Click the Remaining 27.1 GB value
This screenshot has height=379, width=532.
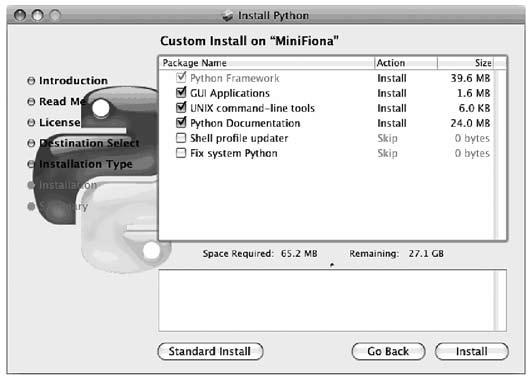point(426,253)
